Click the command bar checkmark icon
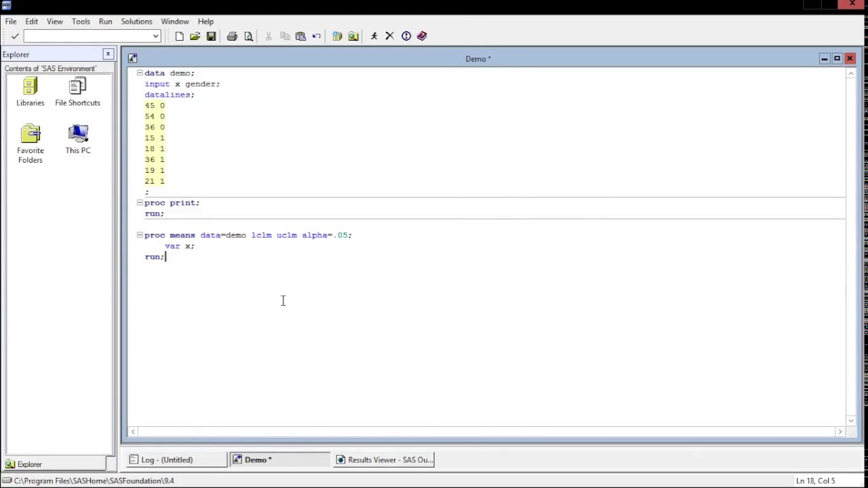 point(14,36)
